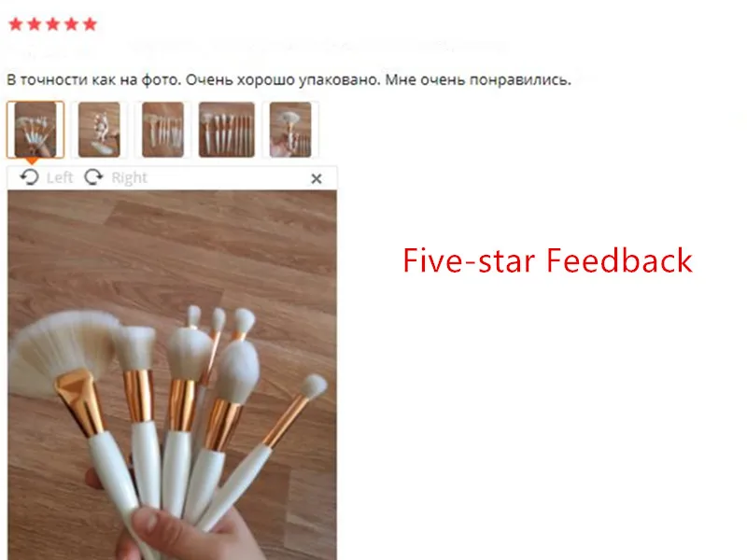The image size is (747, 560).
Task: Open the second review photo thumbnail
Action: pos(99,130)
